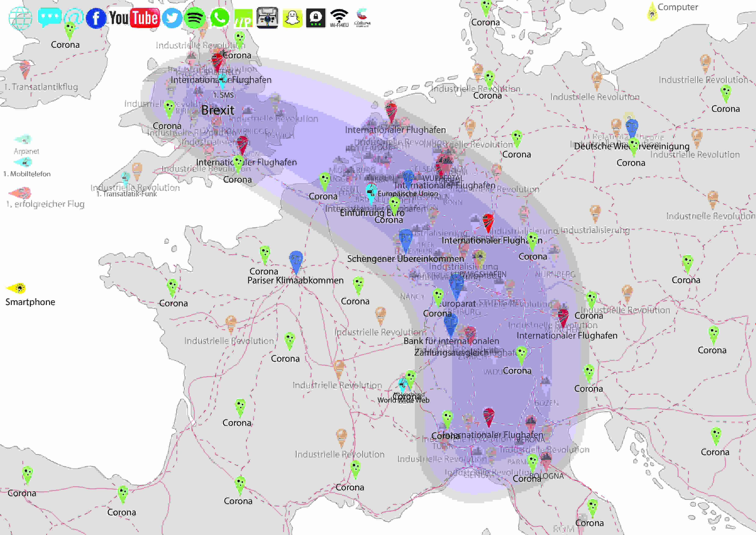This screenshot has width=756, height=535.
Task: Click the globe internet icon
Action: (20, 18)
